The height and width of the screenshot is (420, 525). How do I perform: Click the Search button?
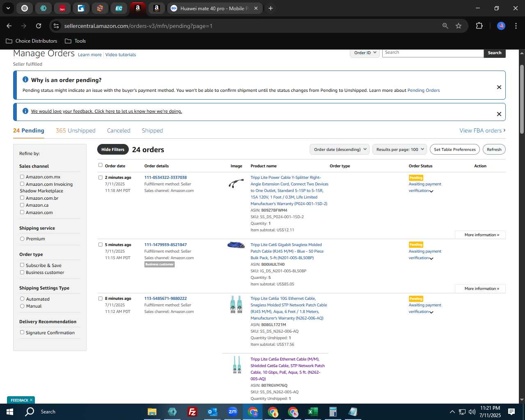point(495,52)
